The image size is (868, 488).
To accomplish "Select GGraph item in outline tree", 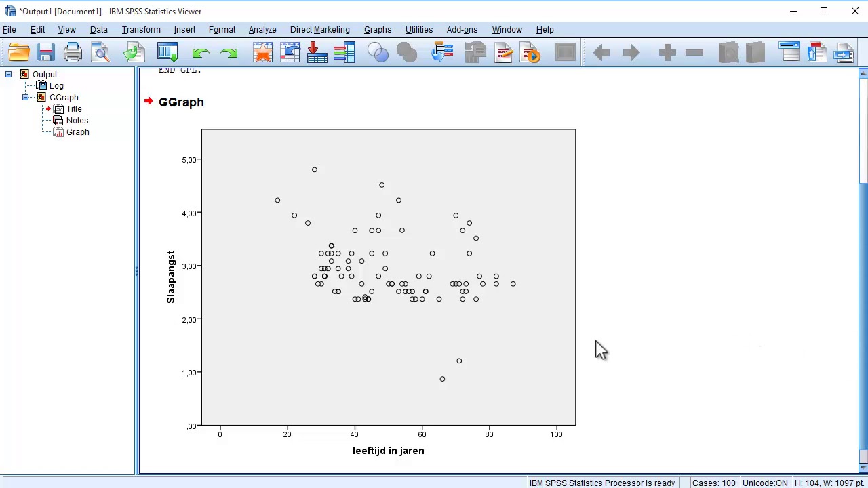I will pyautogui.click(x=64, y=98).
